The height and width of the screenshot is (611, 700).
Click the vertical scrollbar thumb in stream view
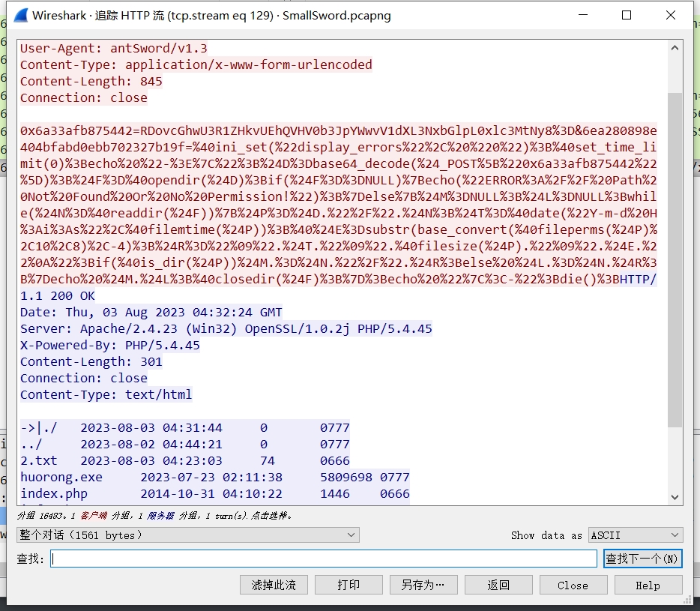(675, 260)
